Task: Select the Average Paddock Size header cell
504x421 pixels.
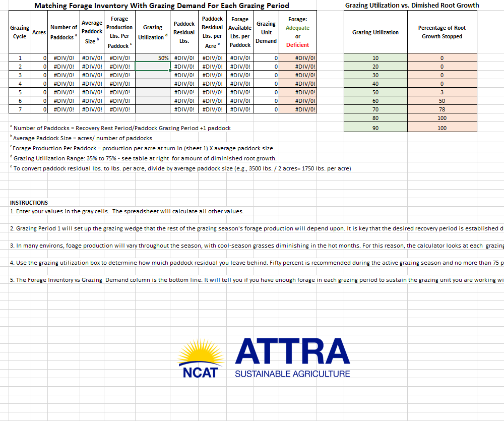Action: [92, 32]
